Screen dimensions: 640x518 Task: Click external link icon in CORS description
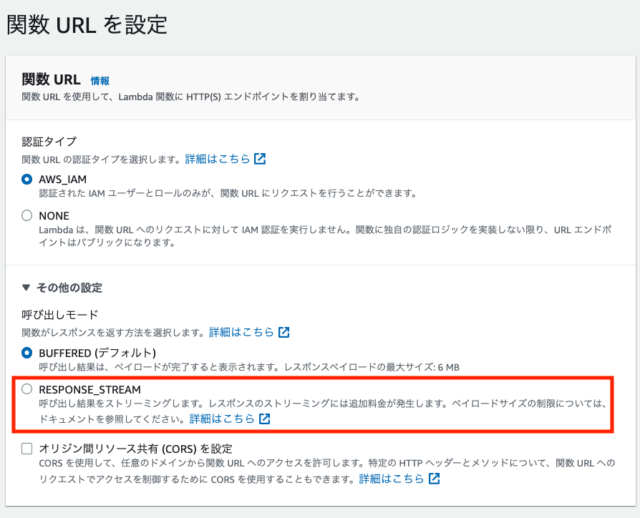[434, 478]
